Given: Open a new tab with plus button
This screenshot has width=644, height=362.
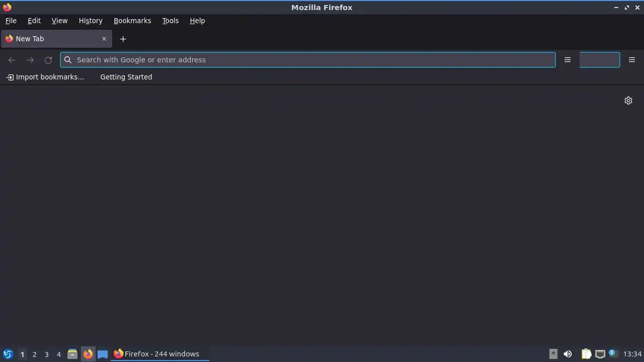Looking at the screenshot, I should point(123,39).
